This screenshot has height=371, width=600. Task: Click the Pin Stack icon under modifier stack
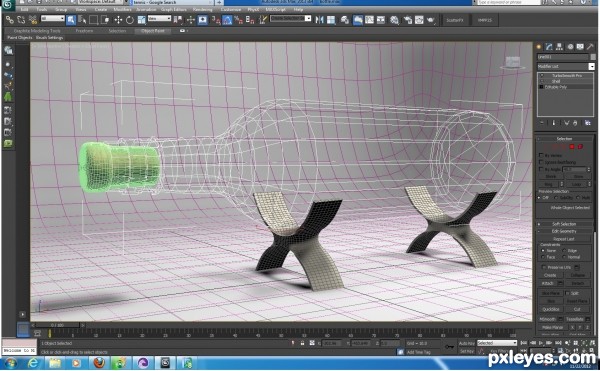tap(542, 123)
